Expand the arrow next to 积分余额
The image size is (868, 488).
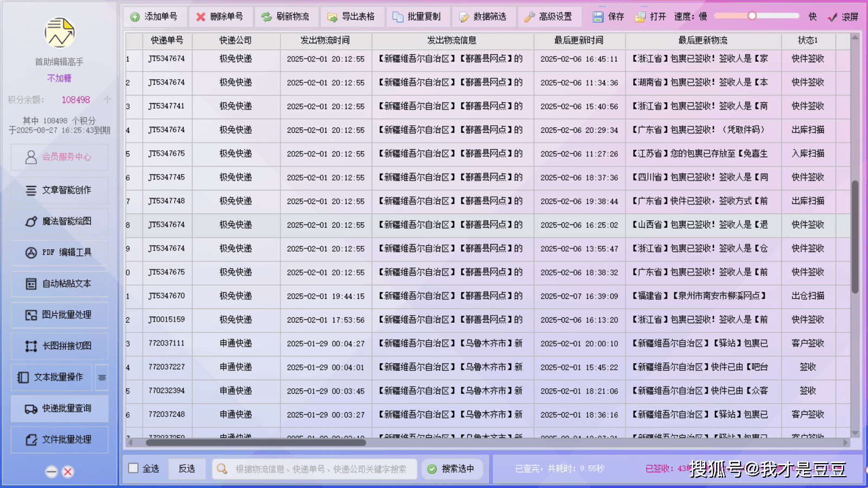pos(107,100)
